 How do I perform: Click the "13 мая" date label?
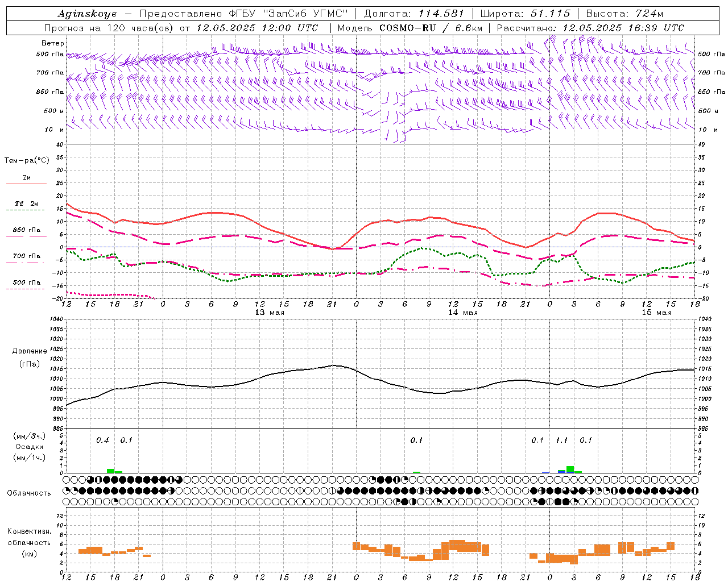point(270,312)
